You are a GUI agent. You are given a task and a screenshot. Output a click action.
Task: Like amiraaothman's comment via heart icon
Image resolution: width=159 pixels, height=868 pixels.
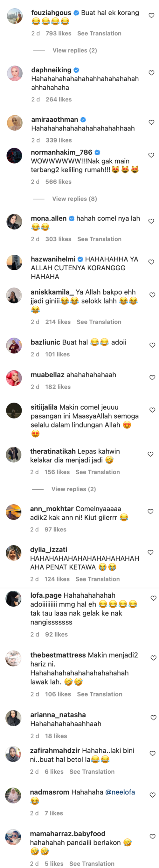(151, 122)
